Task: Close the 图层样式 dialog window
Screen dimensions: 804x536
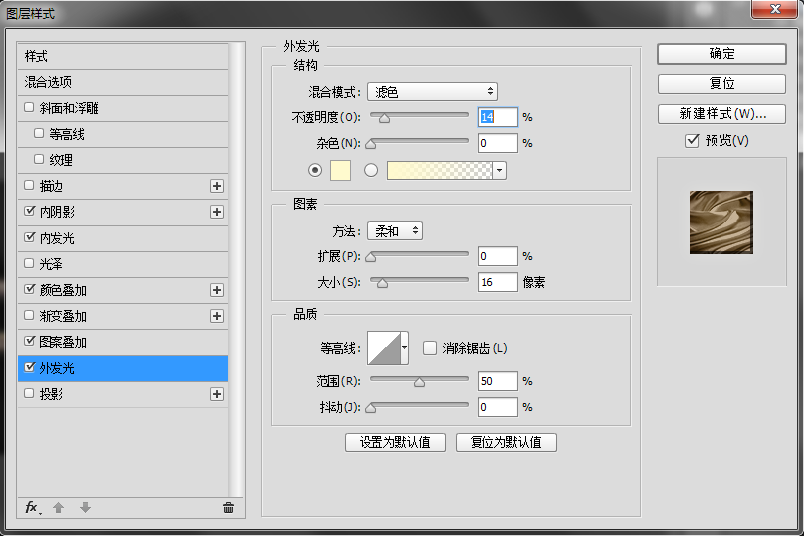Action: click(x=775, y=9)
